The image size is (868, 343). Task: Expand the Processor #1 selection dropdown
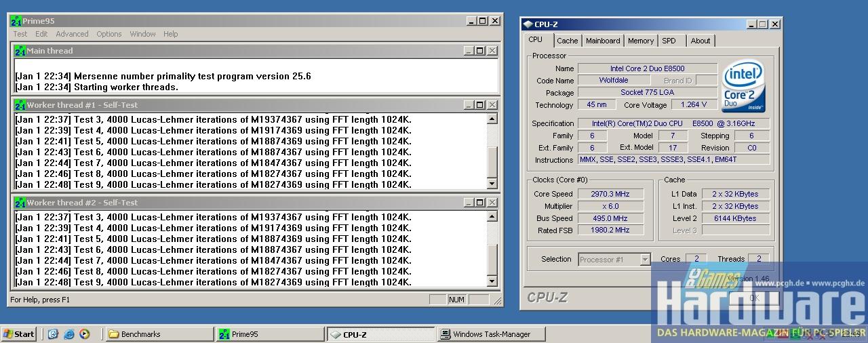[645, 259]
